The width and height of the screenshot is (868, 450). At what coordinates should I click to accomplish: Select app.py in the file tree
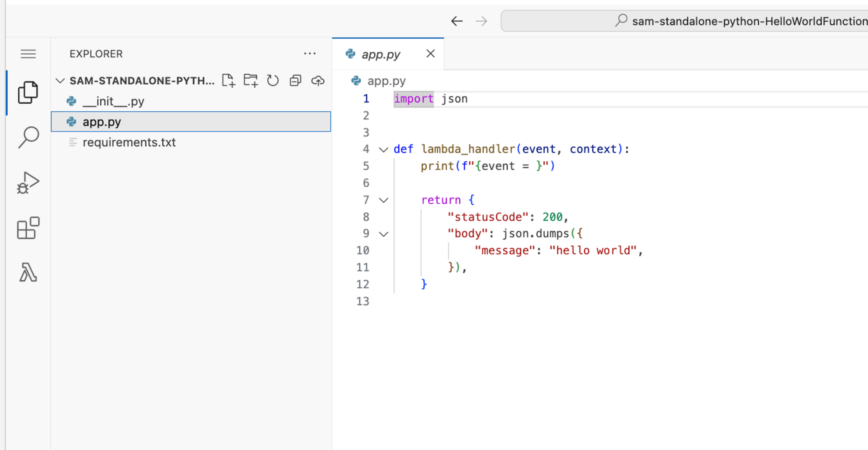point(191,122)
